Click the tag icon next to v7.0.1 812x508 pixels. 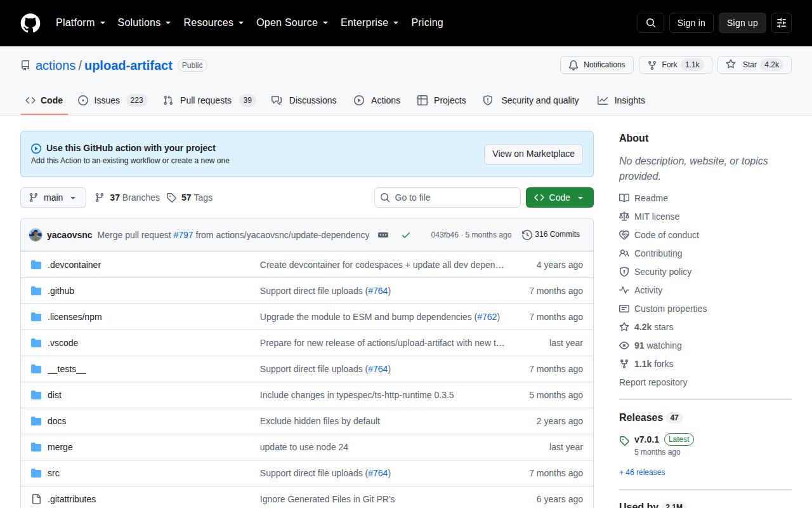point(624,440)
